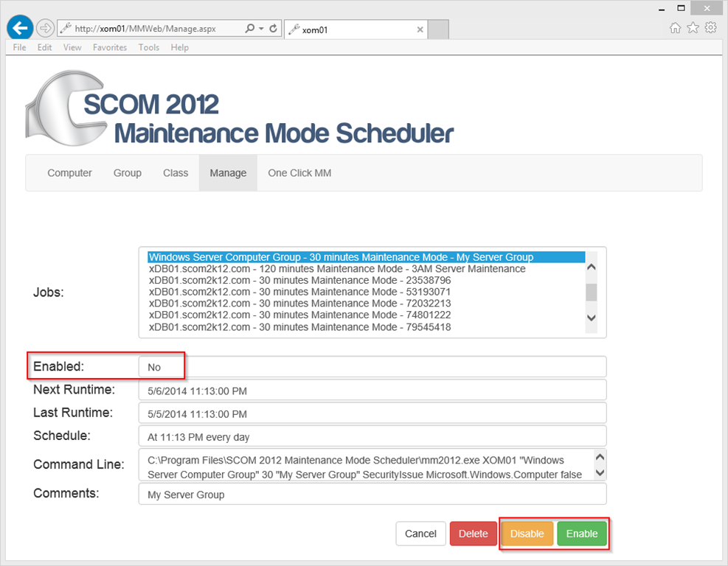Click Jobs list scroll up arrow
This screenshot has width=728, height=566.
point(591,267)
